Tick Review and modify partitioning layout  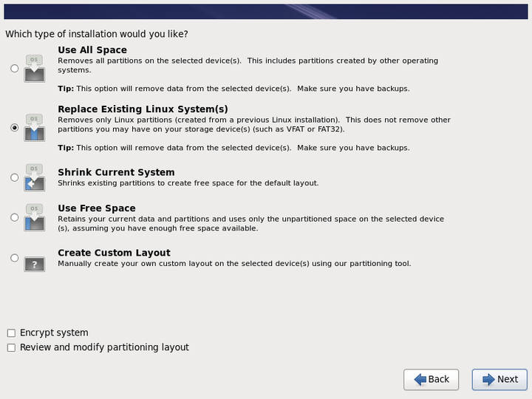click(x=11, y=348)
